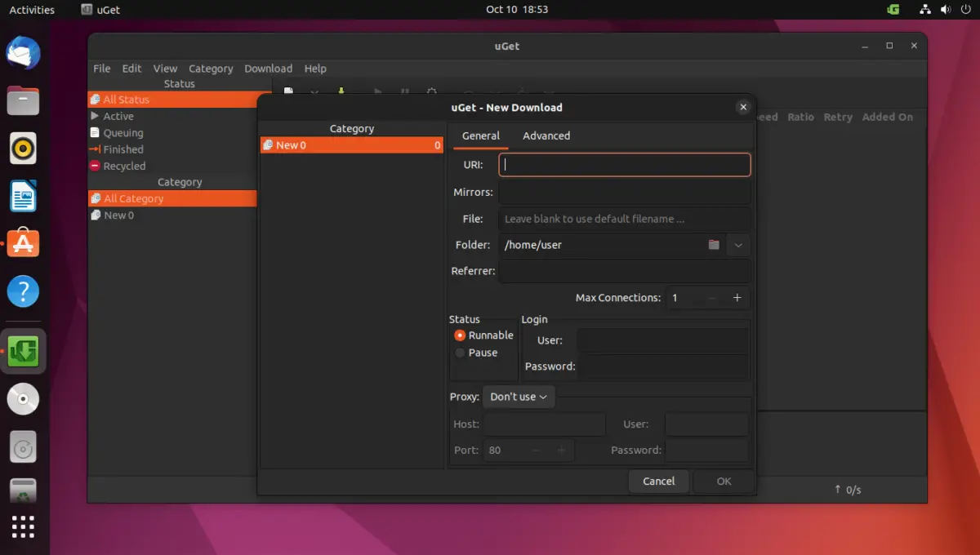Open the File menu
Viewport: 980px width, 555px height.
(x=102, y=69)
